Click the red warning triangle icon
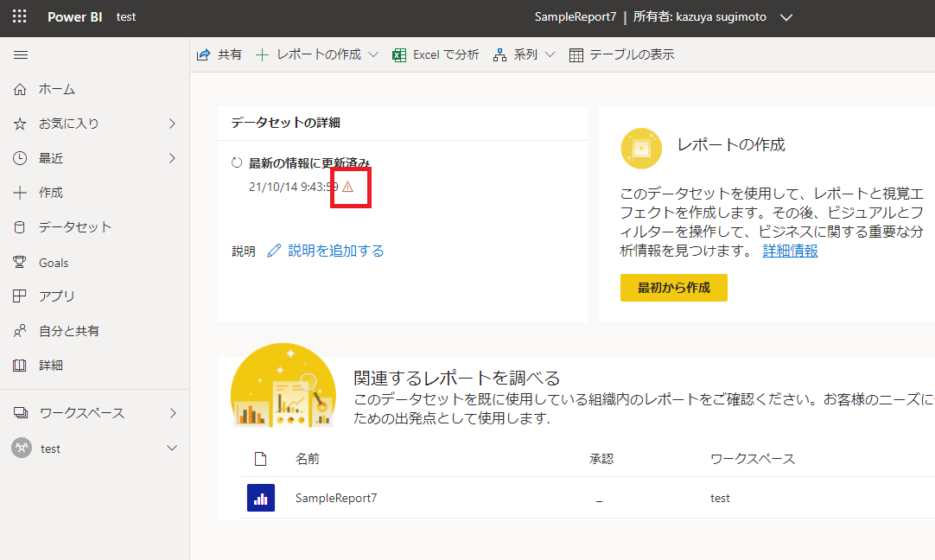The height and width of the screenshot is (560, 935). point(347,187)
